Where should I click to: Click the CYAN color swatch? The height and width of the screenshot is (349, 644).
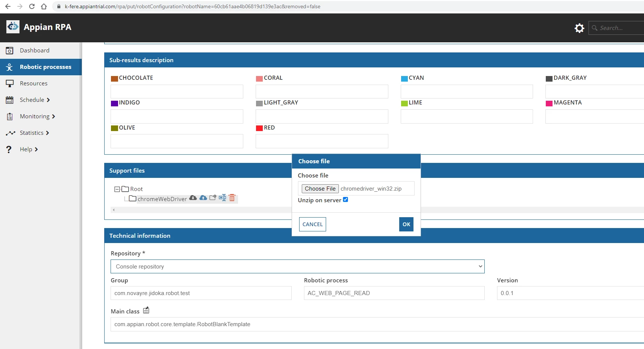pos(404,79)
